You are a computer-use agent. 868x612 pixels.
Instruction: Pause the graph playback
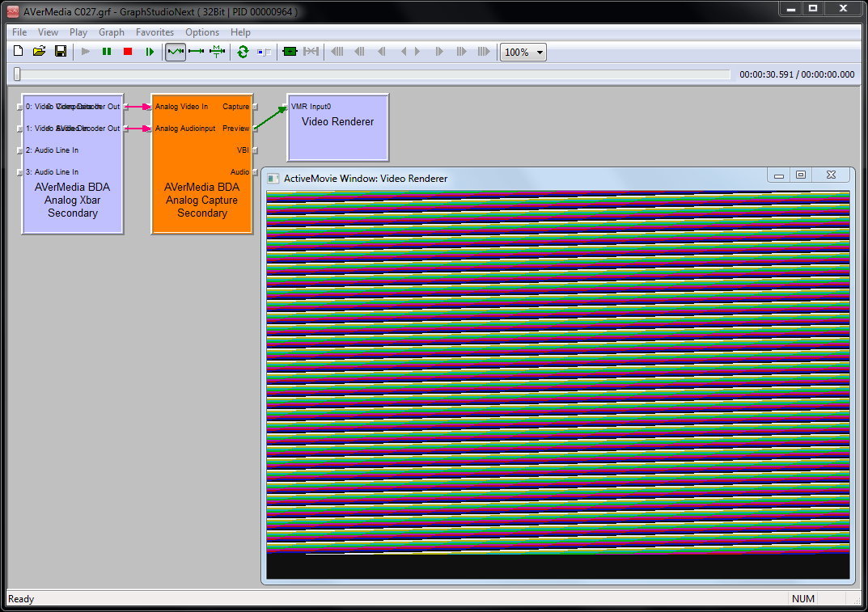point(107,52)
